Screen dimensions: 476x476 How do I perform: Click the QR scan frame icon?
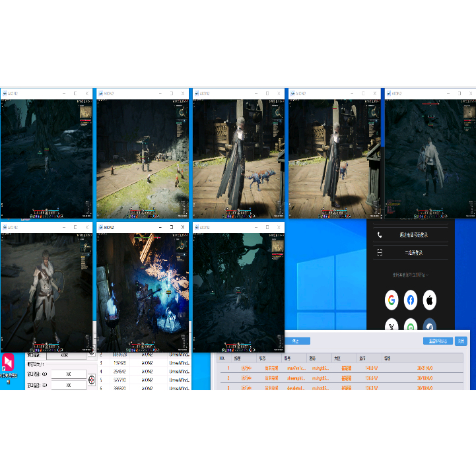380,253
